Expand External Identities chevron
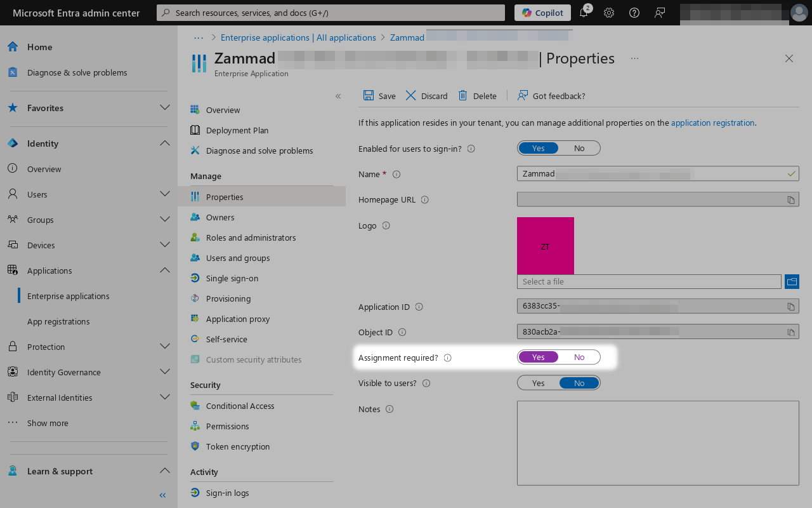Screen dimensions: 812x508 (x=165, y=398)
